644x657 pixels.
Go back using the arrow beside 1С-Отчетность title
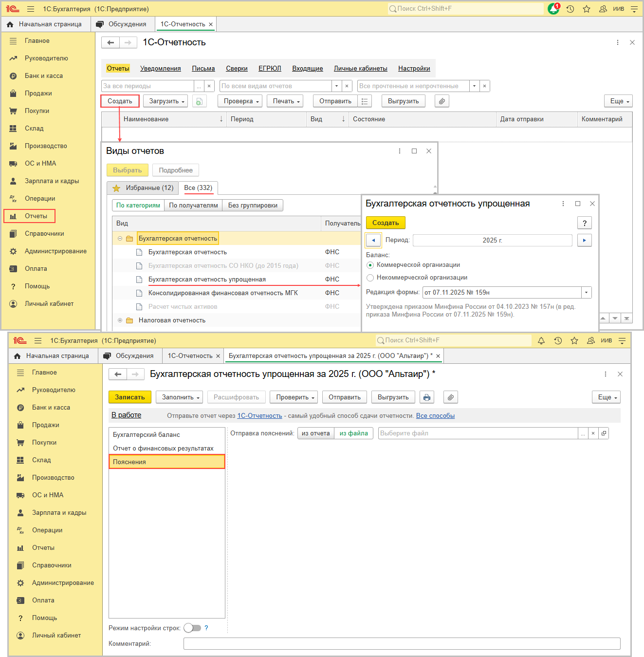point(110,42)
